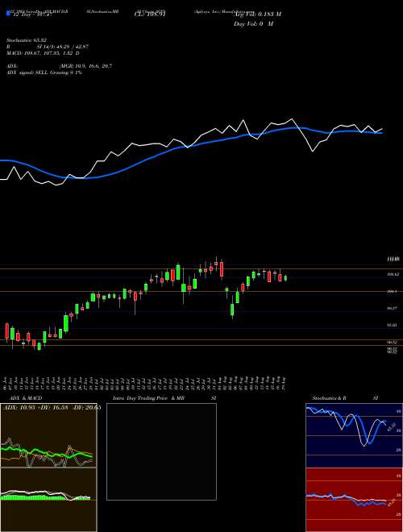Click the 109.62 price axis label
403x532 pixels.
tap(393, 275)
